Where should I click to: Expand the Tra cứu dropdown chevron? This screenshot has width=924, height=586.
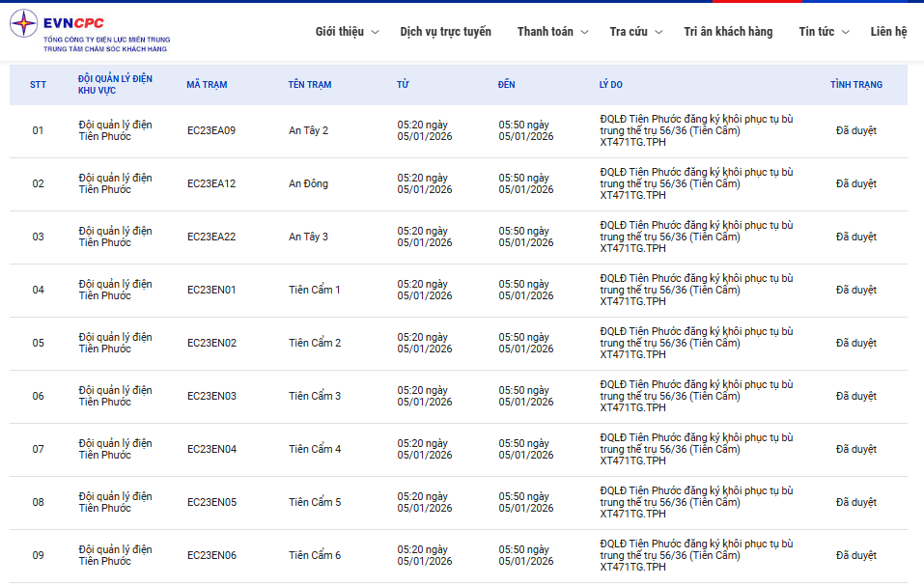[x=658, y=32]
